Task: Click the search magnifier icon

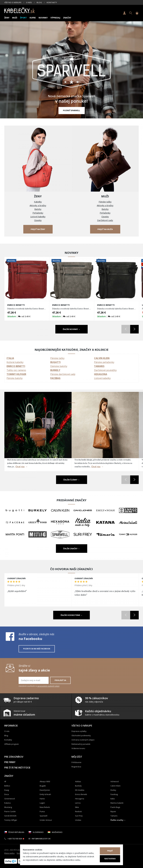Action: point(130,13)
